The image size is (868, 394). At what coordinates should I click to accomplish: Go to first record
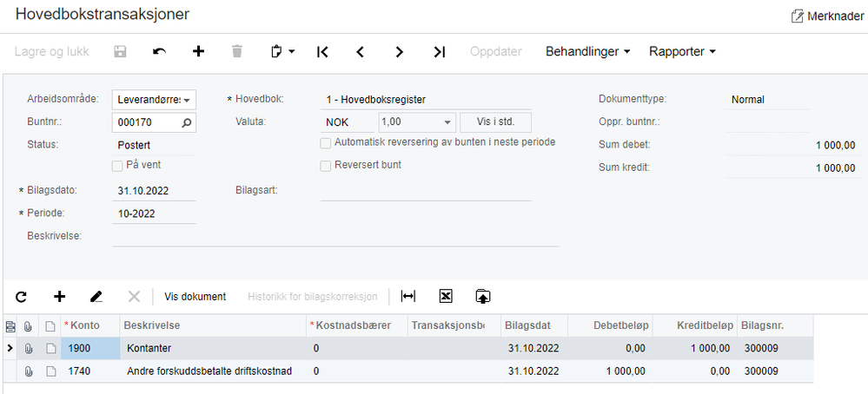coord(322,51)
